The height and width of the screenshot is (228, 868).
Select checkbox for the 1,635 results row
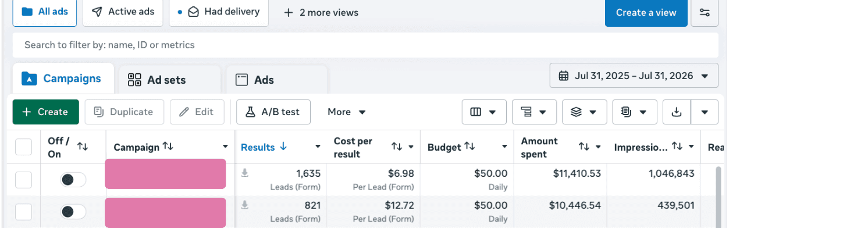point(23,180)
